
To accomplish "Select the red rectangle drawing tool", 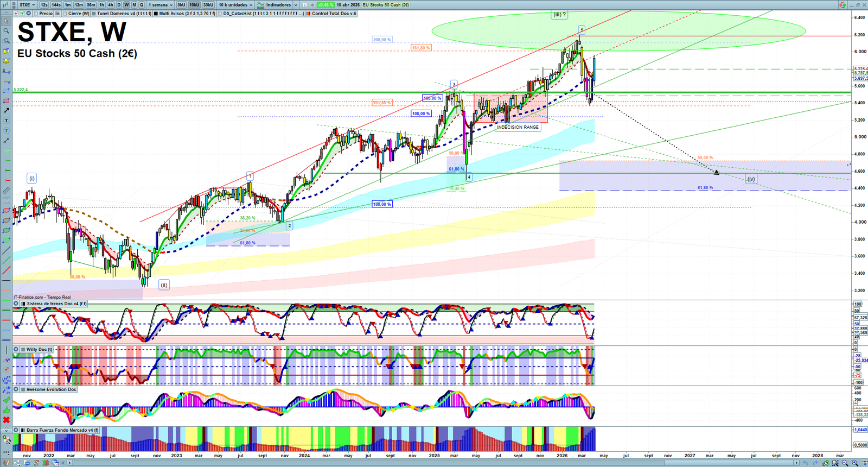I will (x=6, y=100).
